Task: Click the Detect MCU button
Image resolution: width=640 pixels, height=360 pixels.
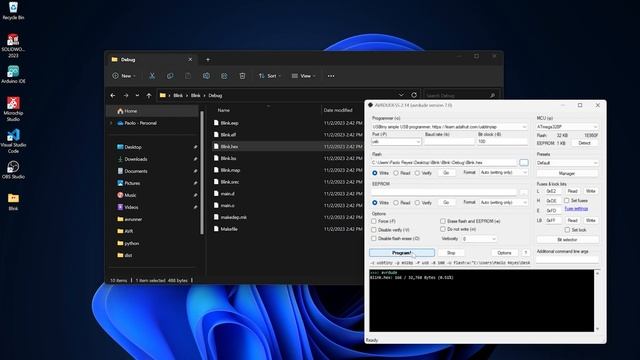Action: [x=584, y=143]
